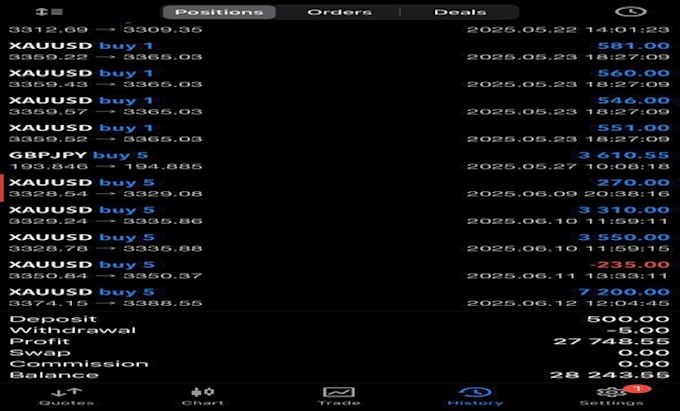Select XAUUSD buy 5 row with profit 7 200.00
680x411 pixels.
pos(339,297)
